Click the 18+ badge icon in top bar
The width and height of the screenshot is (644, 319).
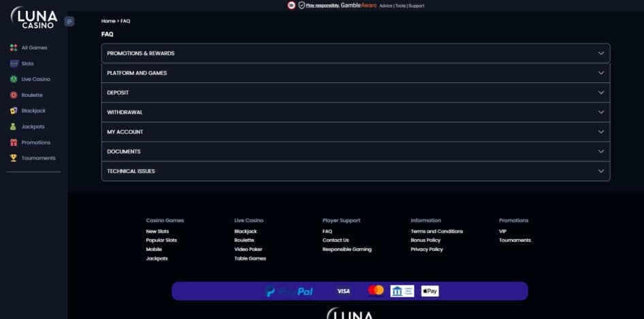(x=291, y=5)
